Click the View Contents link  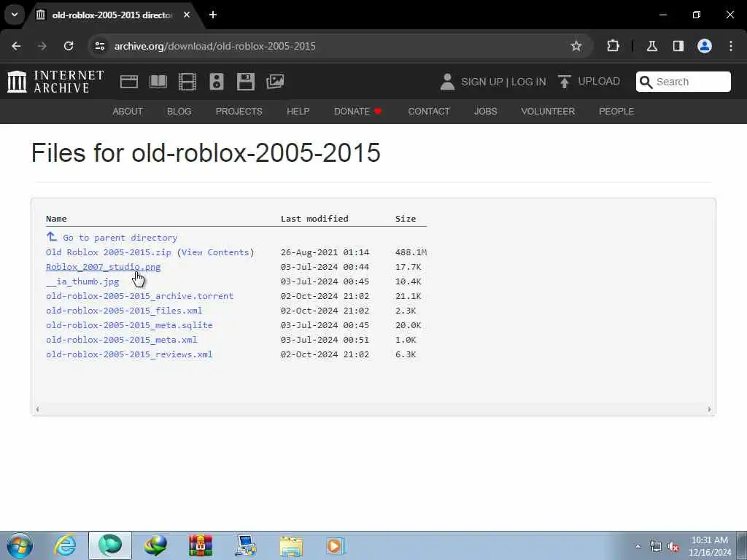point(215,252)
